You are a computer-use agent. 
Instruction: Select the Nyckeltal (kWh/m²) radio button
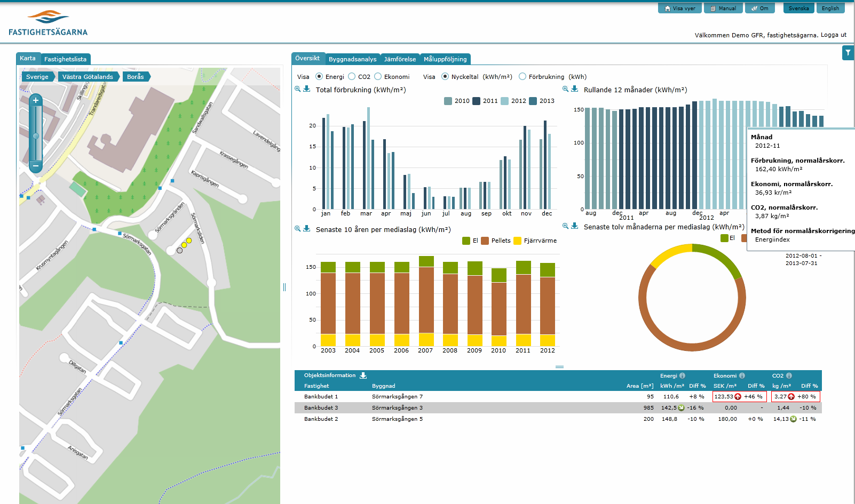[x=445, y=77]
